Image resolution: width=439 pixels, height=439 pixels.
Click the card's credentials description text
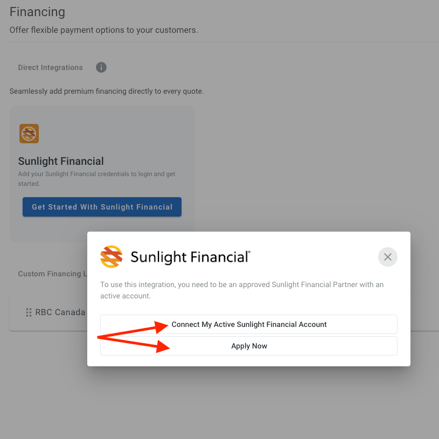point(97,179)
